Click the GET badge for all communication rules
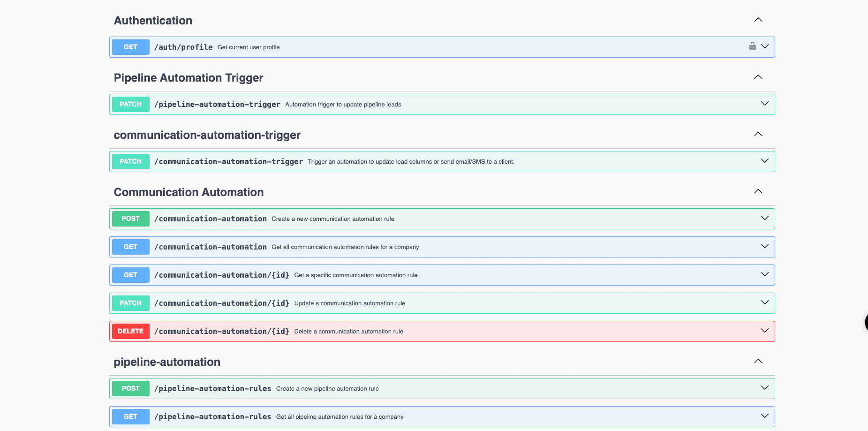The width and height of the screenshot is (868, 431). click(x=131, y=247)
